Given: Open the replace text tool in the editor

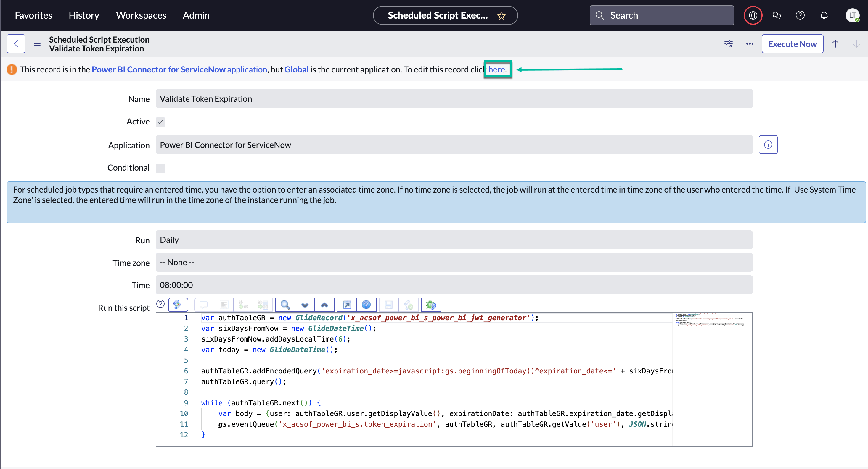Looking at the screenshot, I should 243,305.
